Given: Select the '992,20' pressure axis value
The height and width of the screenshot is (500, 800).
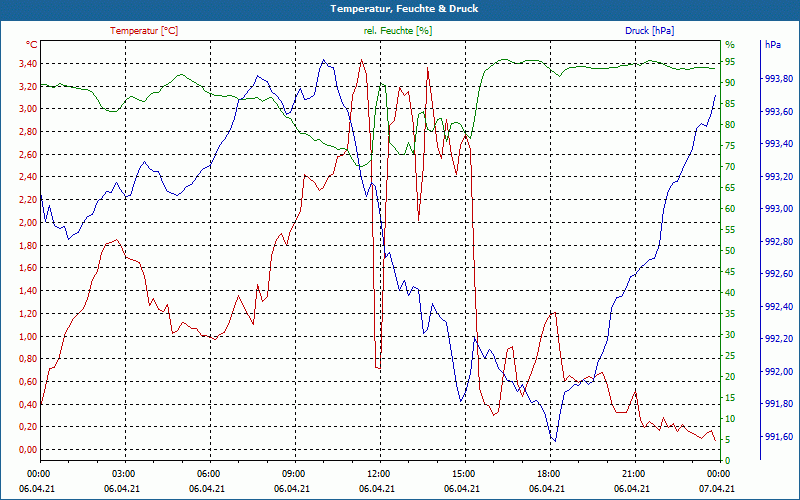Looking at the screenshot, I should [x=779, y=339].
